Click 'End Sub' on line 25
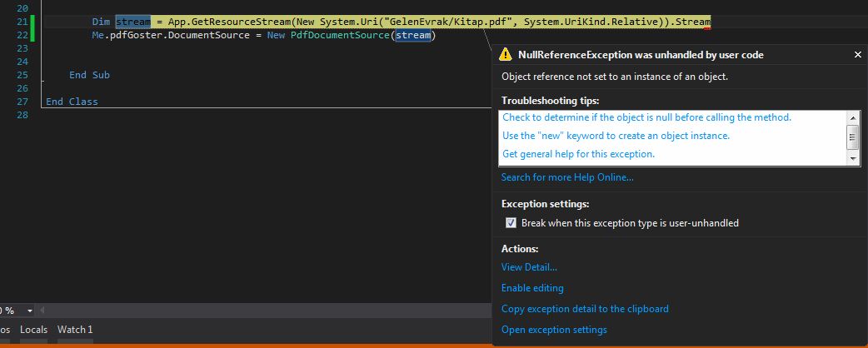The height and width of the screenshot is (348, 868). pyautogui.click(x=90, y=75)
